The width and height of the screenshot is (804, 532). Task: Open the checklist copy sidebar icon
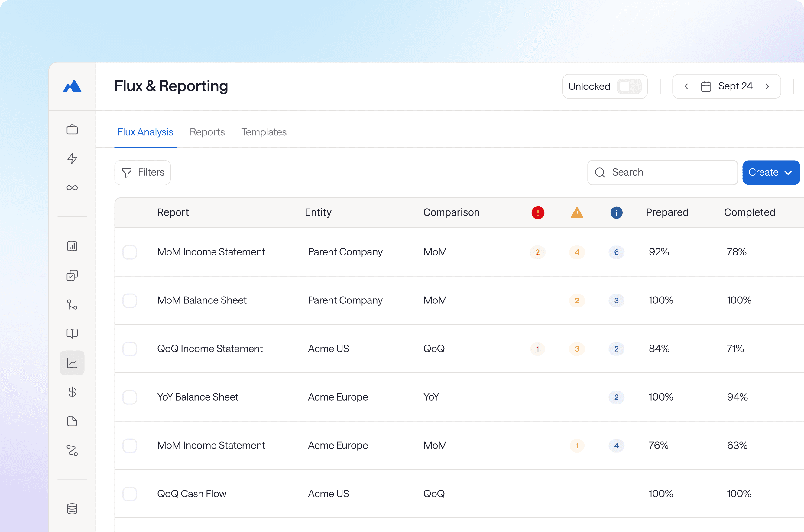pos(72,275)
